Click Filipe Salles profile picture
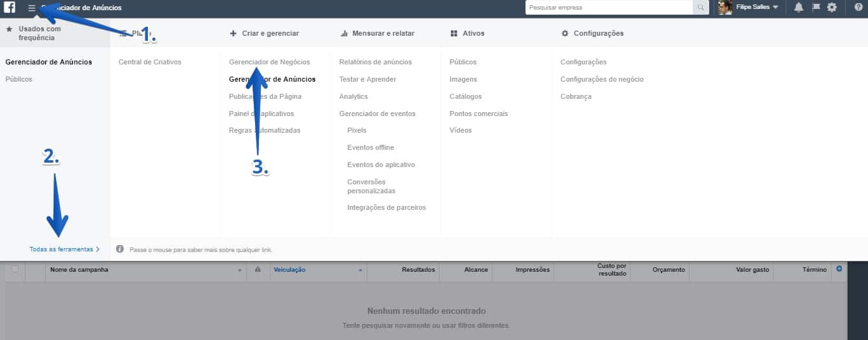868x340 pixels. point(725,8)
